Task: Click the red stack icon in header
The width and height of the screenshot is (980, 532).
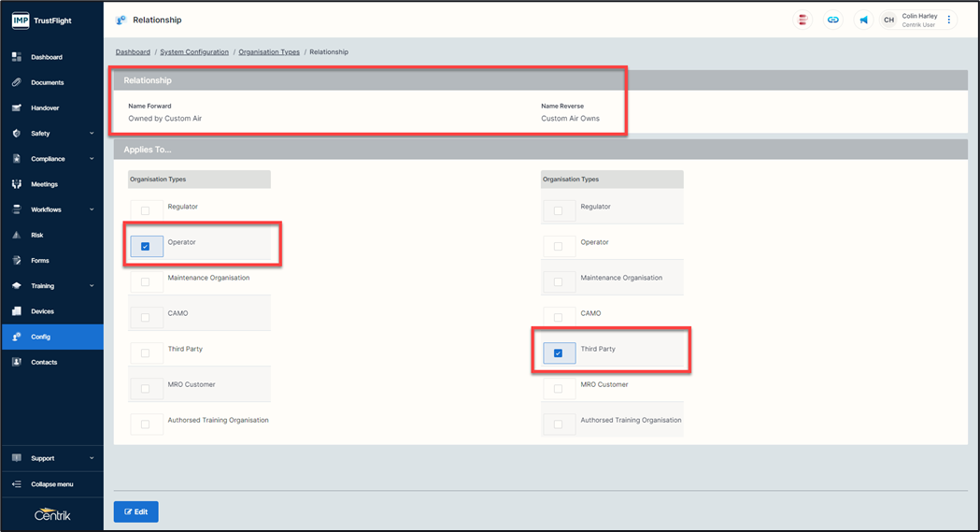Action: [x=802, y=20]
